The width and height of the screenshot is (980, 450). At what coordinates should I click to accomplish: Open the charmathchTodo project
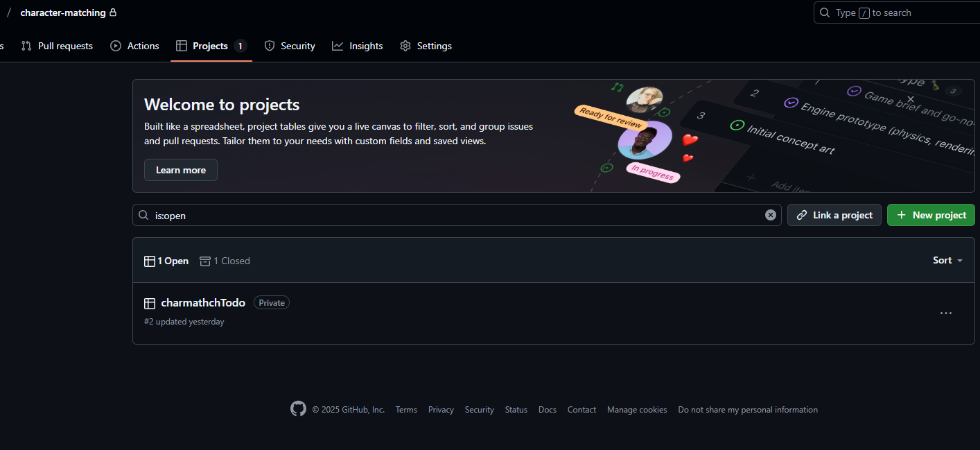(203, 302)
